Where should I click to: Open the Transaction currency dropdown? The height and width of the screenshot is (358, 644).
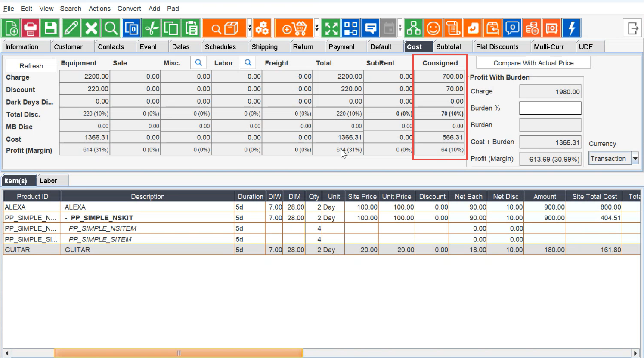635,159
